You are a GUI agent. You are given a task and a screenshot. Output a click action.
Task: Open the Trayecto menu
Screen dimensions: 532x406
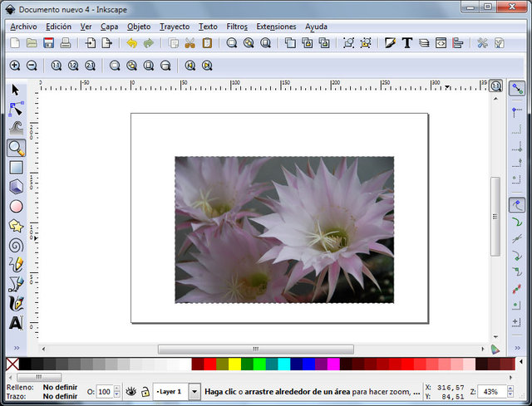[x=175, y=27]
